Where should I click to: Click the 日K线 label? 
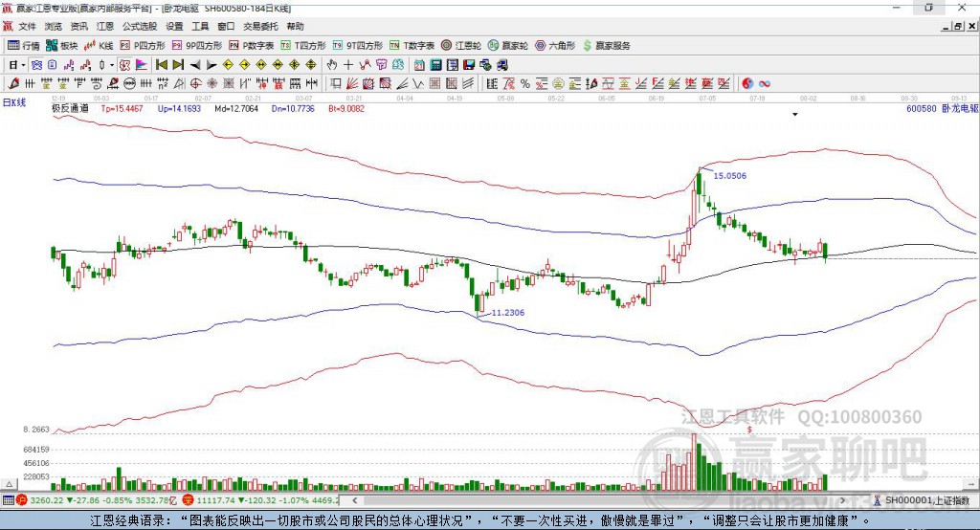14,102
